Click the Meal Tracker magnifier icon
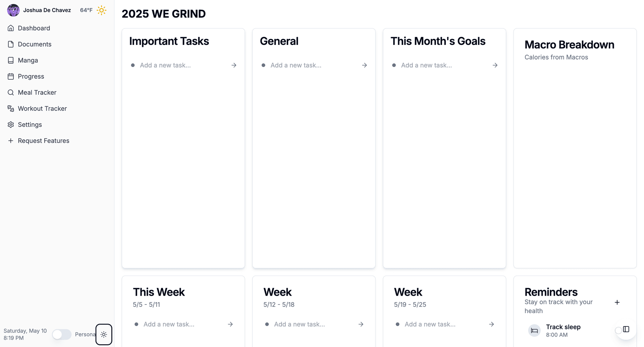Screen dimensions: 644x347 click(x=11, y=92)
